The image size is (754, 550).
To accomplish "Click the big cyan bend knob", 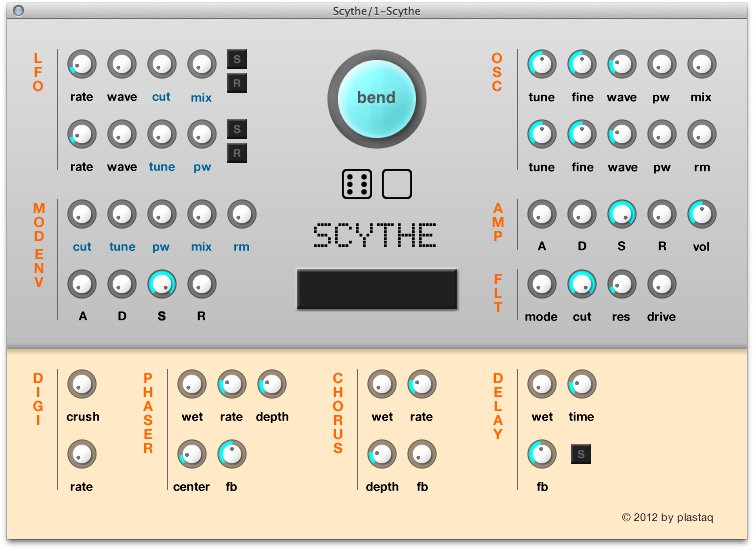I will (377, 98).
